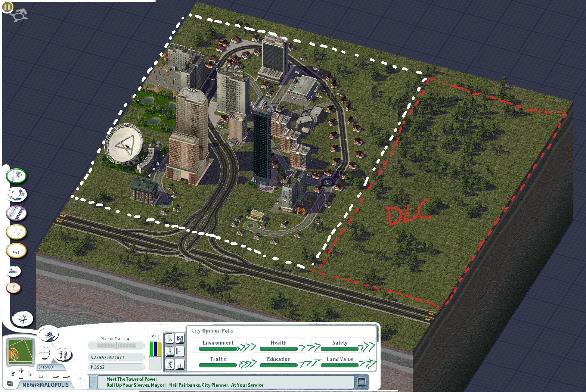Open the news ticker list button
The width and height of the screenshot is (586, 392).
[361, 382]
